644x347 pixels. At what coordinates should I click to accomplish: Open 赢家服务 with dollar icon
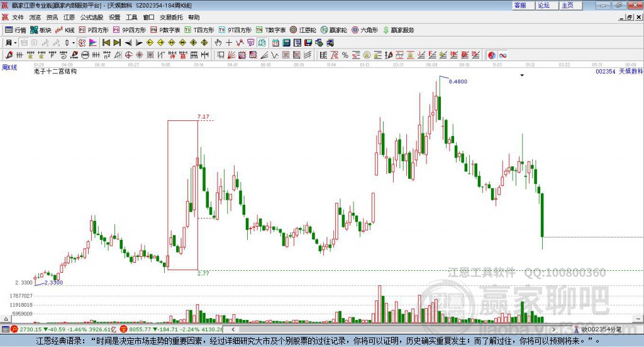coord(399,30)
